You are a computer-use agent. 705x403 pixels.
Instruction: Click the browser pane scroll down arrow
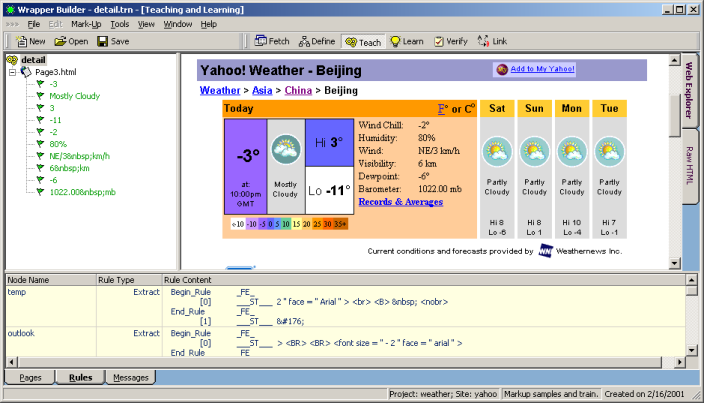coord(674,264)
